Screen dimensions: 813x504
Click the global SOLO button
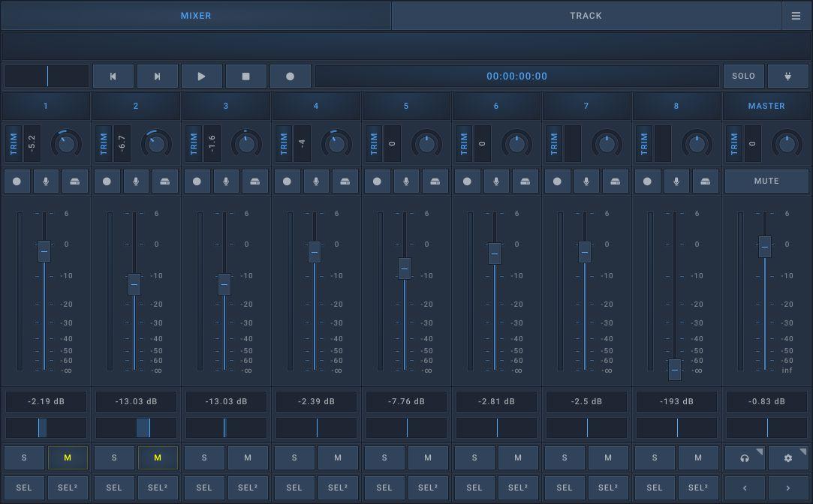[743, 76]
